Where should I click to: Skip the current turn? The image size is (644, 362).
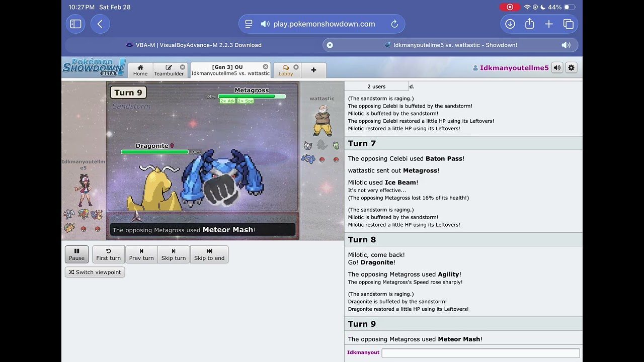(x=174, y=254)
